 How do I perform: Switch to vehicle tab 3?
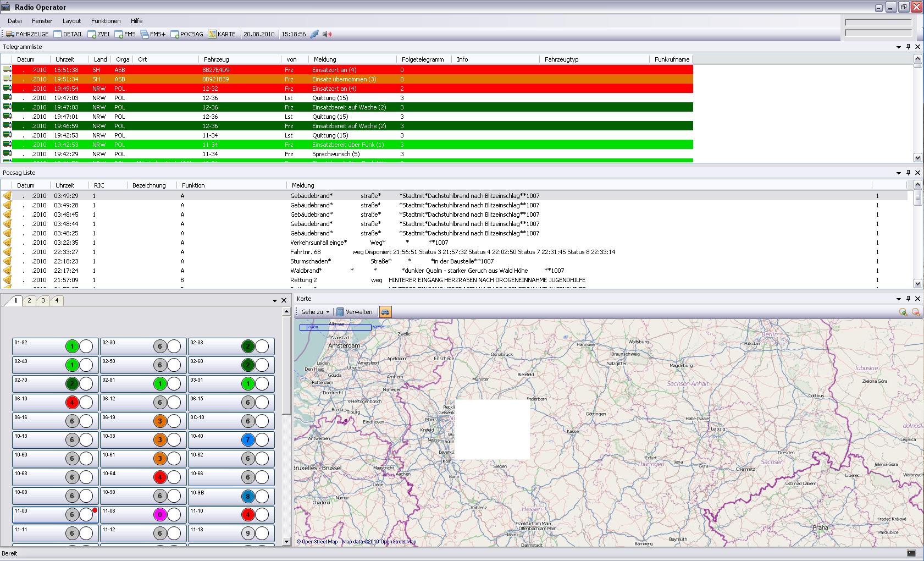[x=43, y=300]
